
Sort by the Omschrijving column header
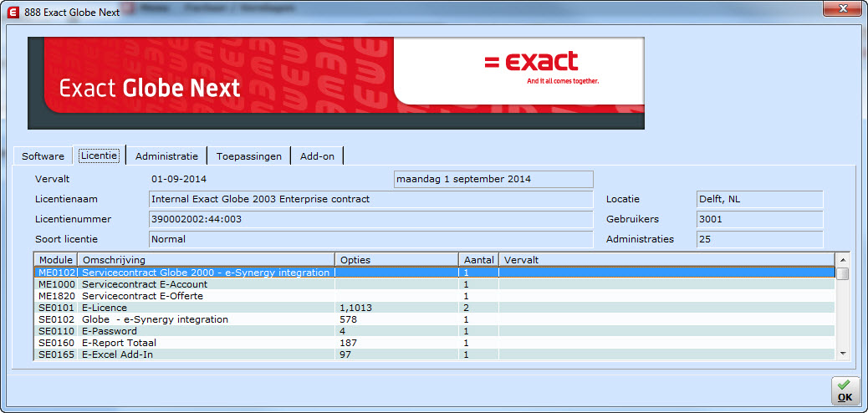coord(206,260)
